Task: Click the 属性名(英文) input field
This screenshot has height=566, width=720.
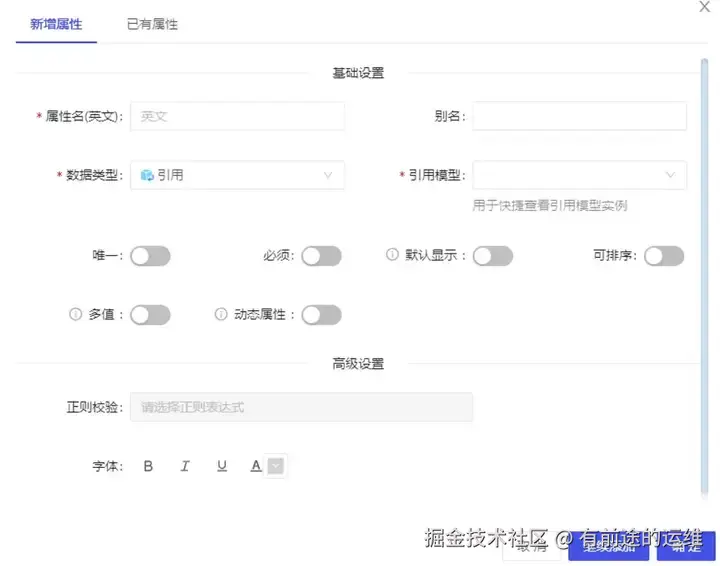Action: coord(237,116)
